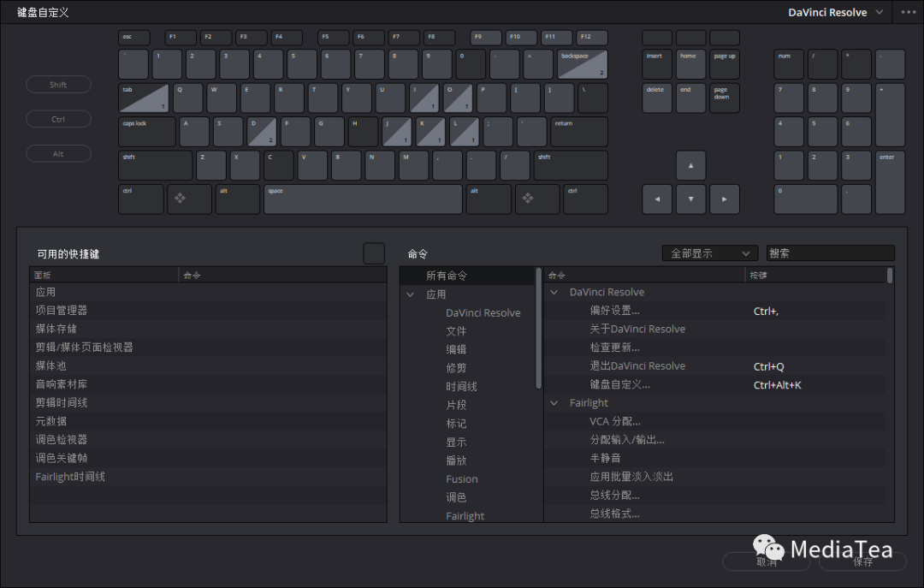
Task: Select 应用批量淡入淡出 command row
Action: coord(714,477)
